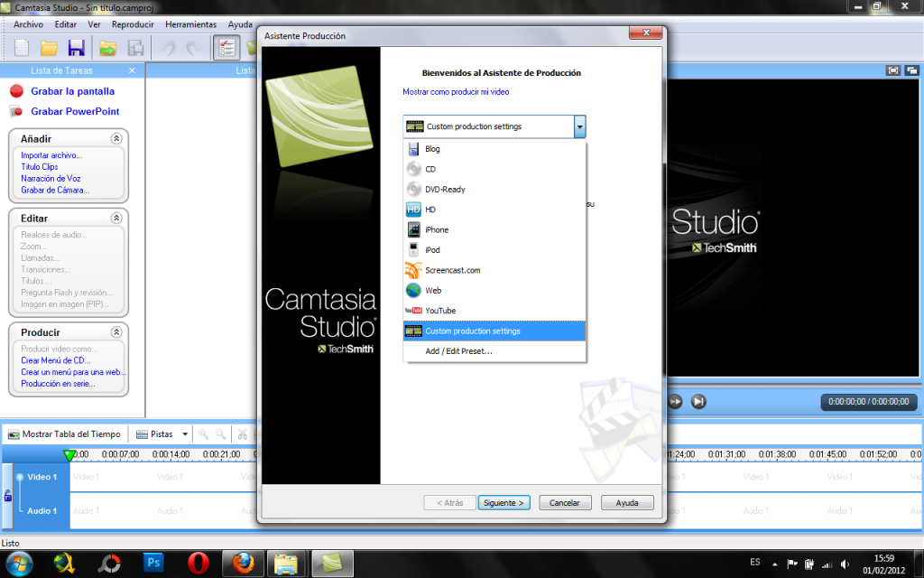Click the Importar archivo... link
924x578 pixels.
pyautogui.click(x=51, y=155)
